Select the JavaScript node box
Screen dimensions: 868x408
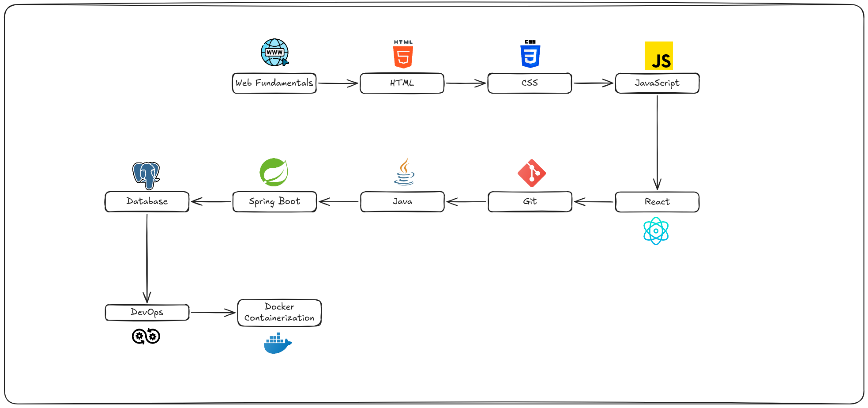(x=658, y=83)
